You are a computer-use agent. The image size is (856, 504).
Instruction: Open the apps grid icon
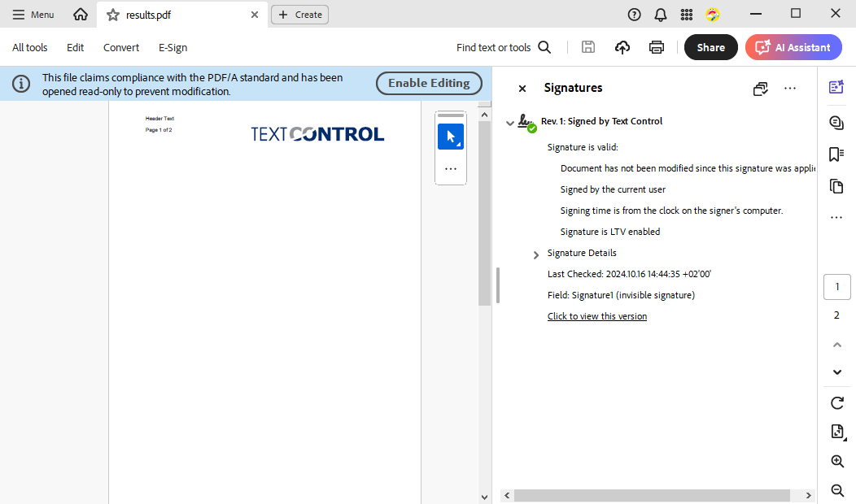pyautogui.click(x=687, y=15)
